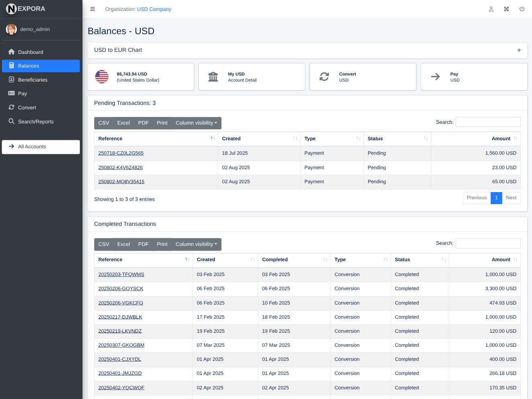
Task: Open Column visibility menu in Completed Transactions
Action: pos(196,244)
